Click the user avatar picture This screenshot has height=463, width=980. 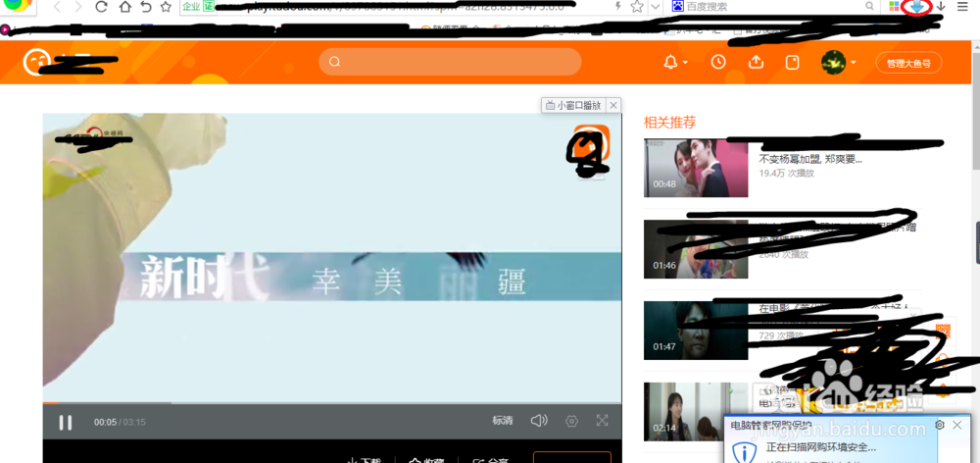tap(833, 62)
